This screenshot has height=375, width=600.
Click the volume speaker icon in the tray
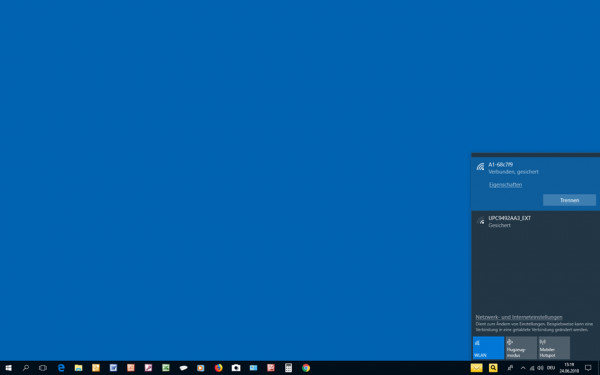(x=540, y=368)
